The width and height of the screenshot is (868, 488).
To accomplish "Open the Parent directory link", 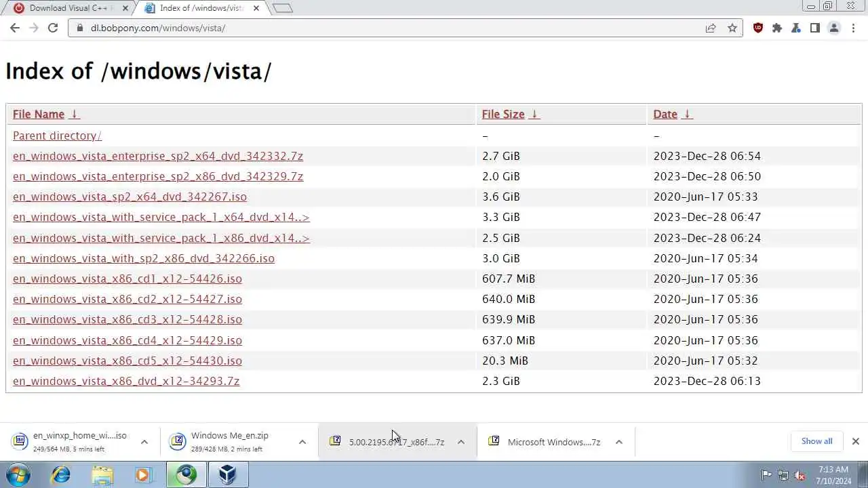I will 57,136.
